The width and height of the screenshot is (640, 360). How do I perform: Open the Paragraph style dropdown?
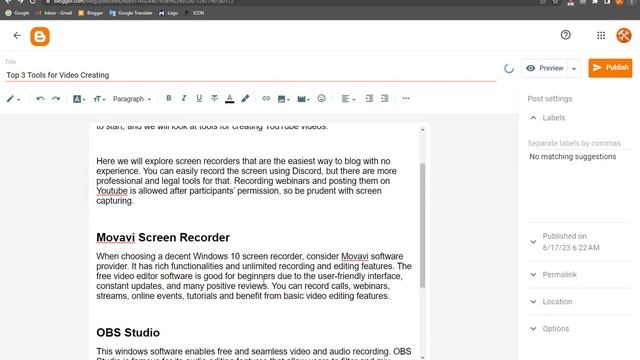click(x=131, y=99)
